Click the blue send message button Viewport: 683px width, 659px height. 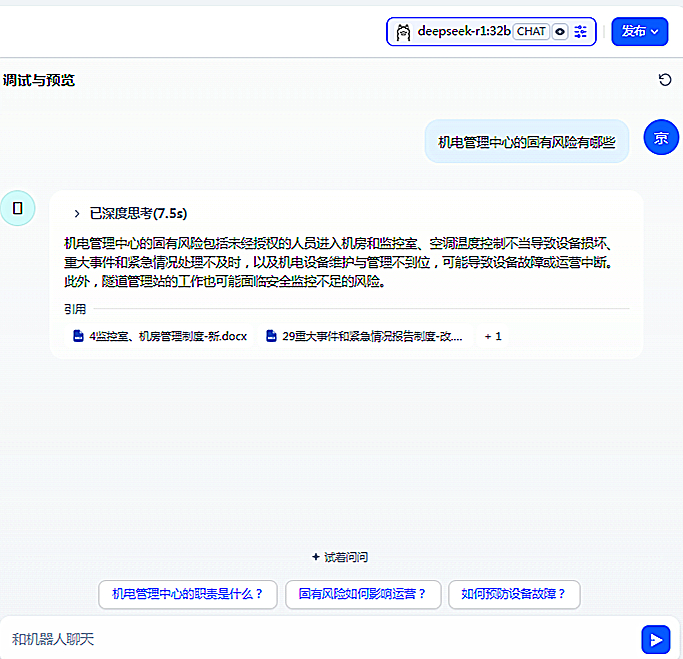655,639
